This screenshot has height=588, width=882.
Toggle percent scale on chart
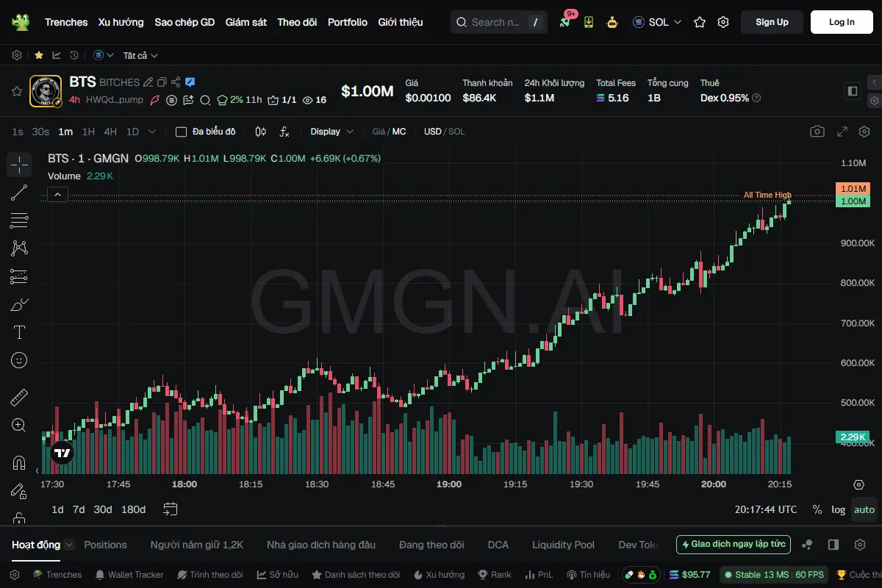pyautogui.click(x=817, y=509)
